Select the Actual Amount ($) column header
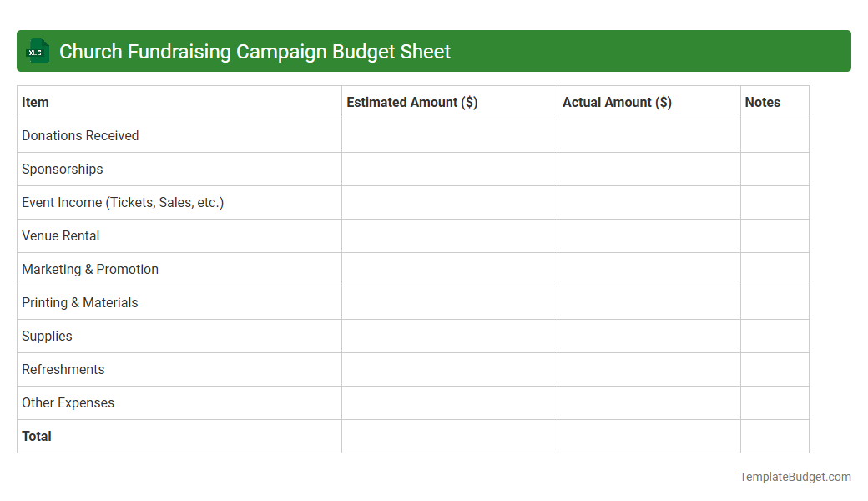868x501 pixels. (618, 102)
